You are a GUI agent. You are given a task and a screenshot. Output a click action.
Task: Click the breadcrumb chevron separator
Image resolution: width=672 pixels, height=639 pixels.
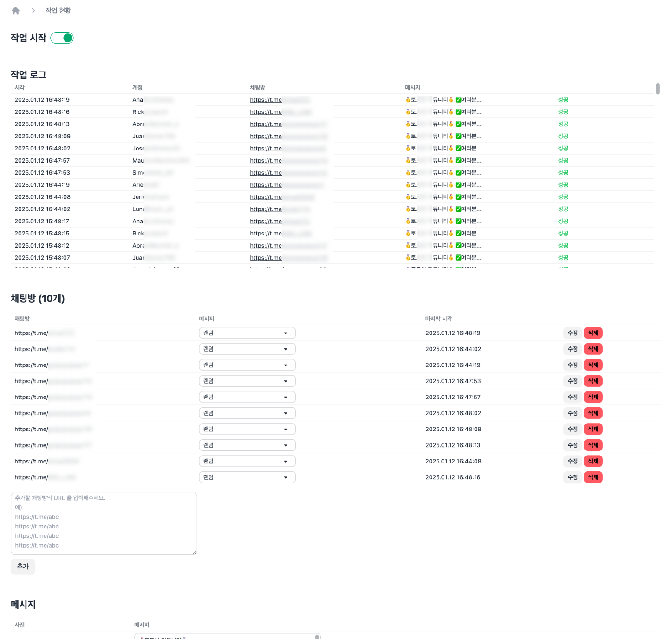point(33,11)
